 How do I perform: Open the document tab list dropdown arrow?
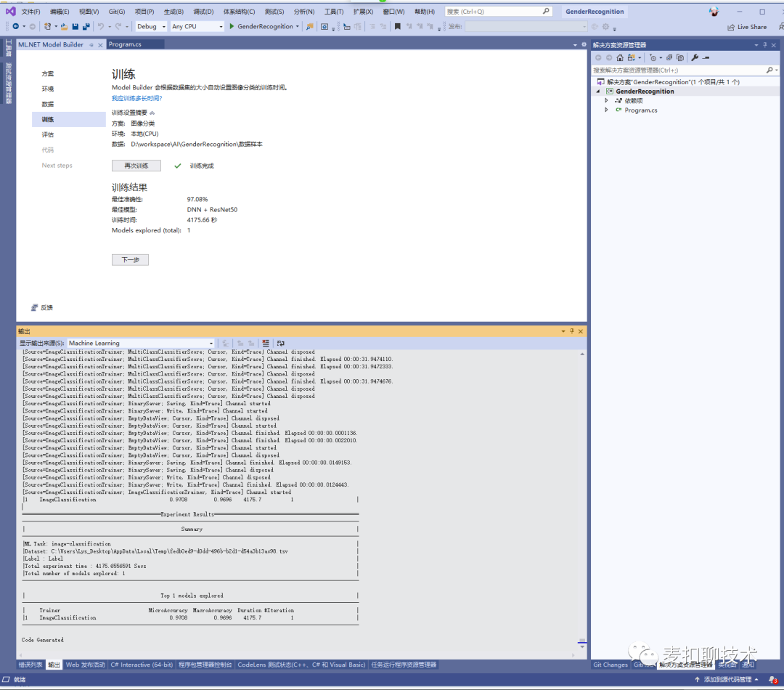575,45
